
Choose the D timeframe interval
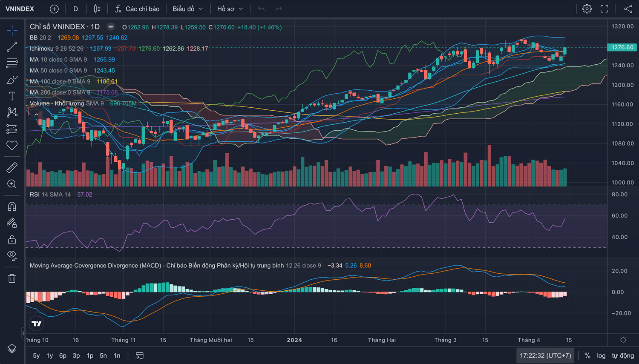tap(75, 9)
